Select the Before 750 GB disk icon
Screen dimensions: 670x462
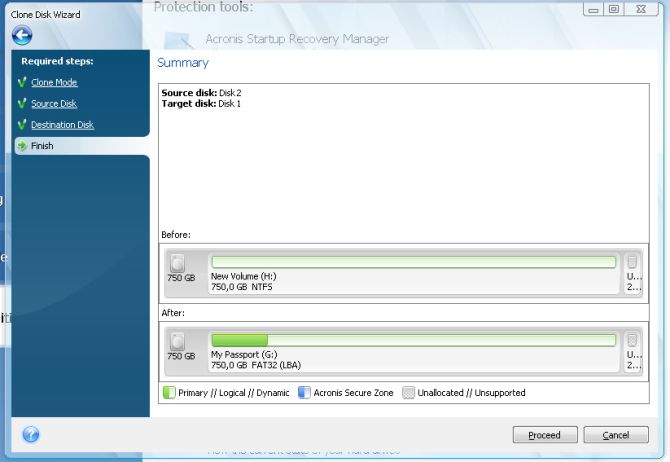click(177, 263)
